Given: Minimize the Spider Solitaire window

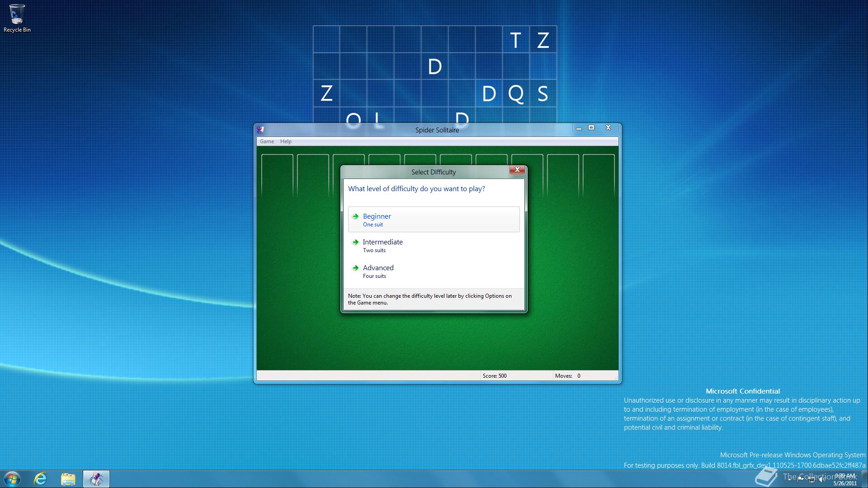Looking at the screenshot, I should [579, 128].
